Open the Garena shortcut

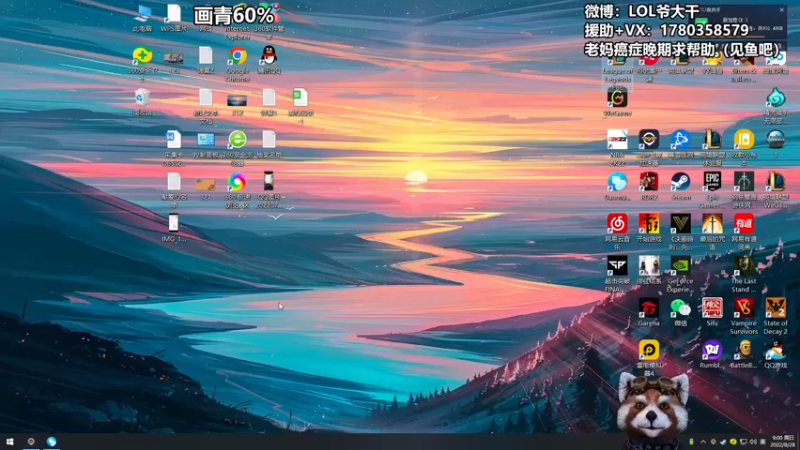click(x=649, y=308)
